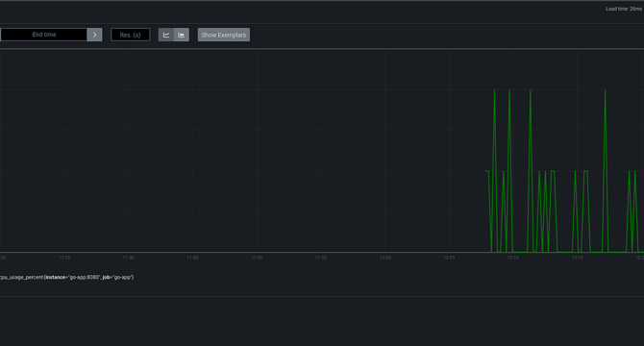Click the 11:35 label on the time axis
The image size is (644, 346).
64,258
